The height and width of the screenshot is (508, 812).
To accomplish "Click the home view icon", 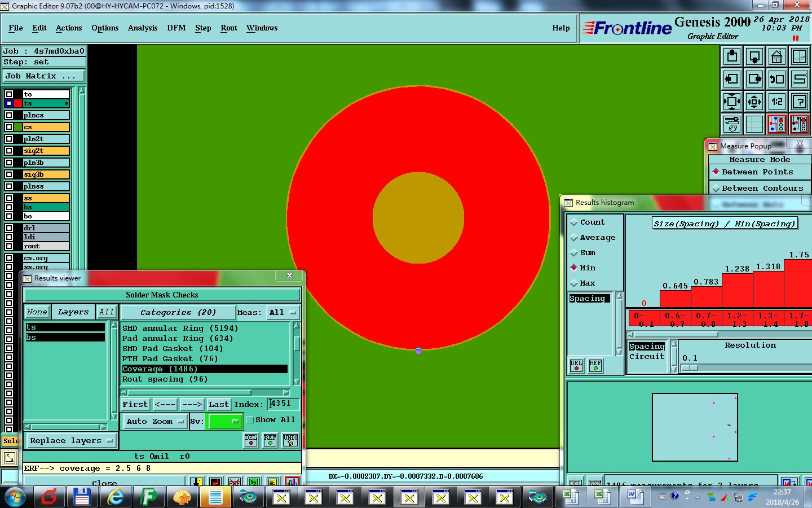I will point(777,56).
